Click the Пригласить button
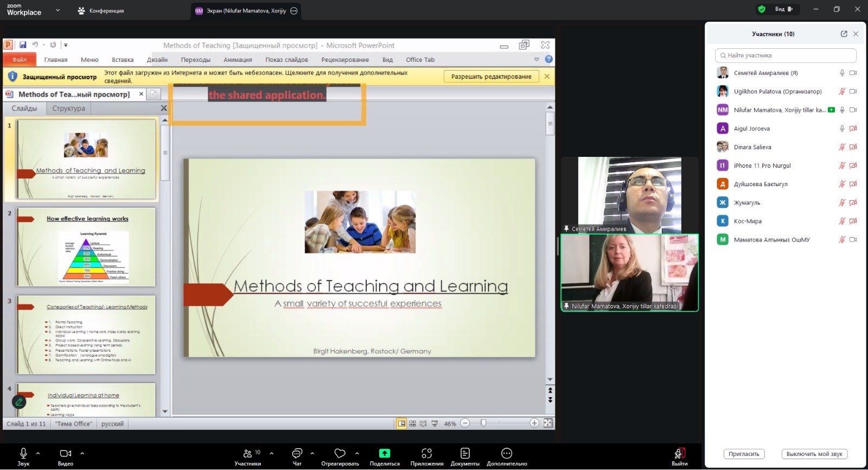 coord(744,454)
